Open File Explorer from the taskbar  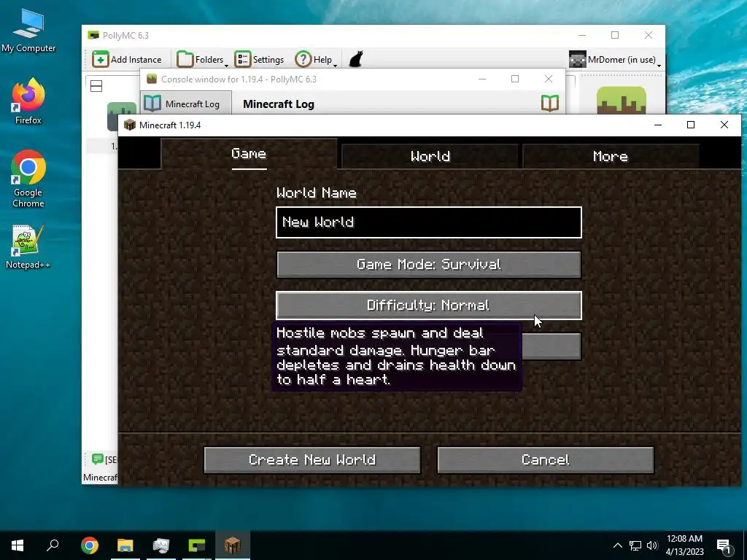[125, 545]
